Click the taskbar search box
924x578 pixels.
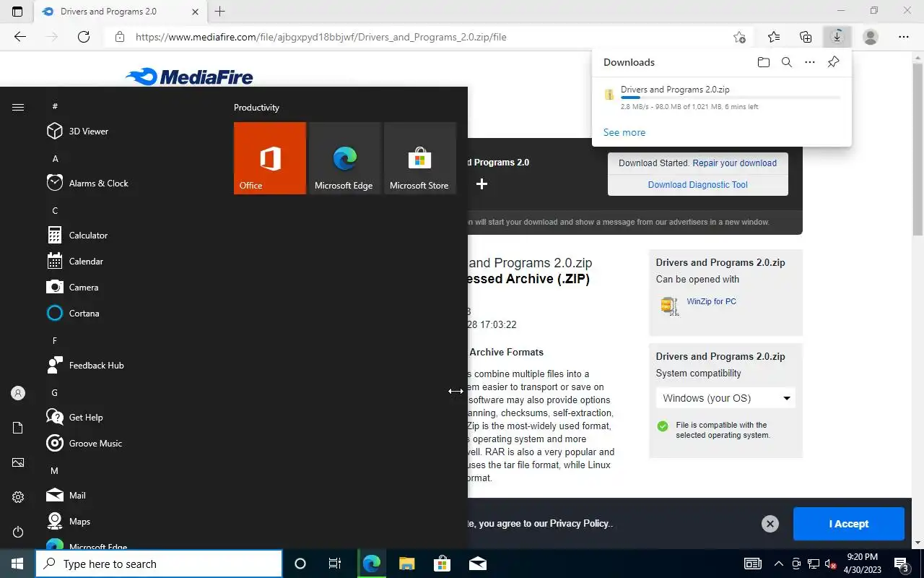159,564
